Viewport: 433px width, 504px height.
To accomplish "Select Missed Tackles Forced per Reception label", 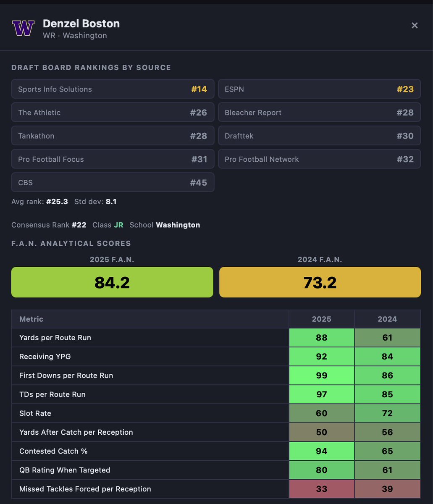I will pyautogui.click(x=85, y=489).
